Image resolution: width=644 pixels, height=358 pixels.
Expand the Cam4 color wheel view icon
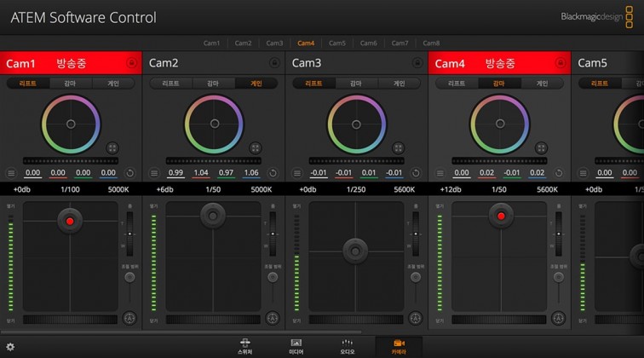541,148
